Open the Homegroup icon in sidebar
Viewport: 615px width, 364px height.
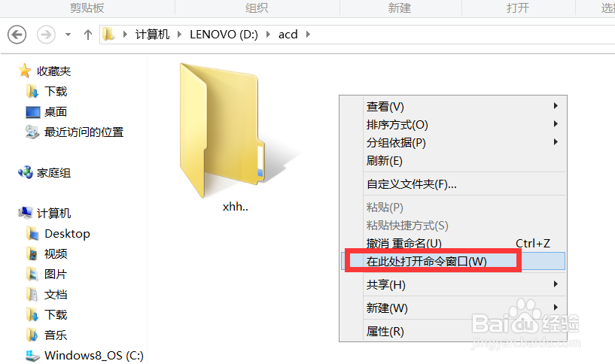26,172
